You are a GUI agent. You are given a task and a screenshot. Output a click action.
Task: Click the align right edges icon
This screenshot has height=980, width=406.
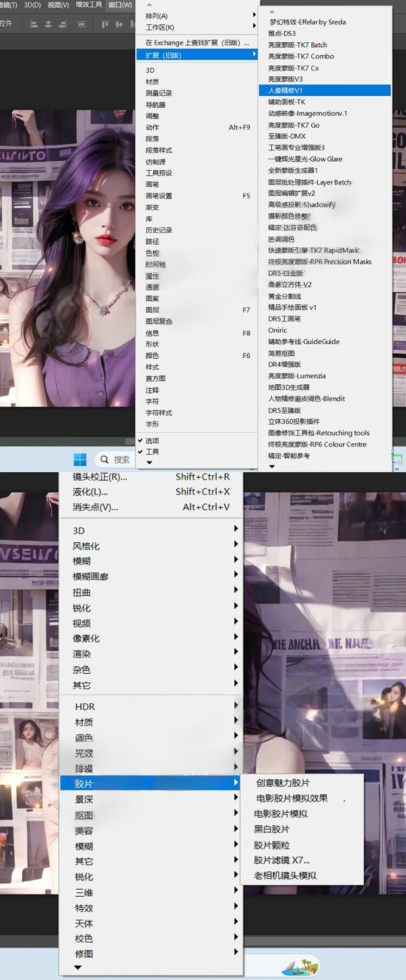coord(62,24)
